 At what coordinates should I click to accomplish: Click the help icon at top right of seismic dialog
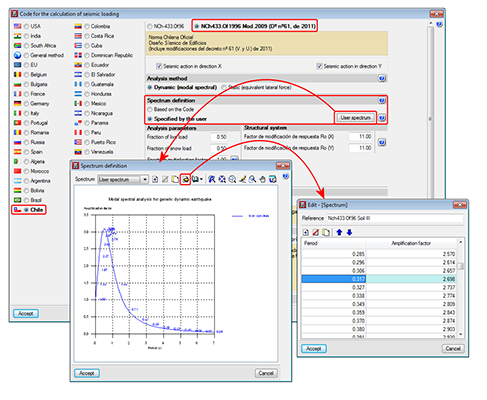[439, 24]
